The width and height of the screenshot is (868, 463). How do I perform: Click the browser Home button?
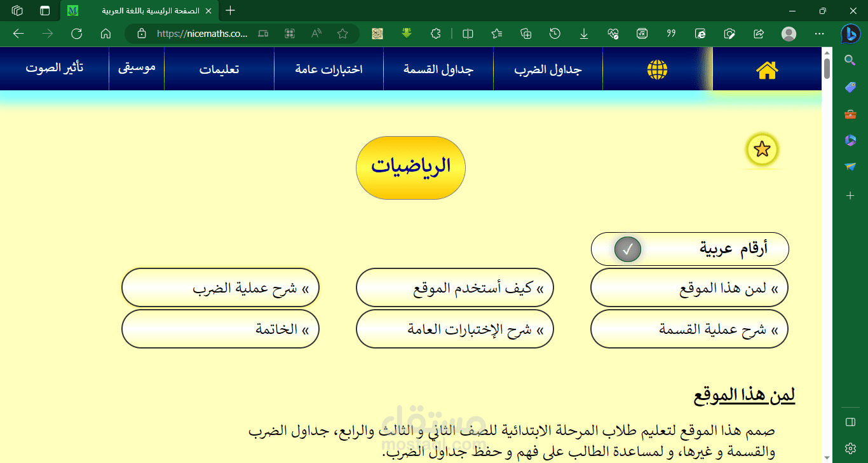point(106,34)
